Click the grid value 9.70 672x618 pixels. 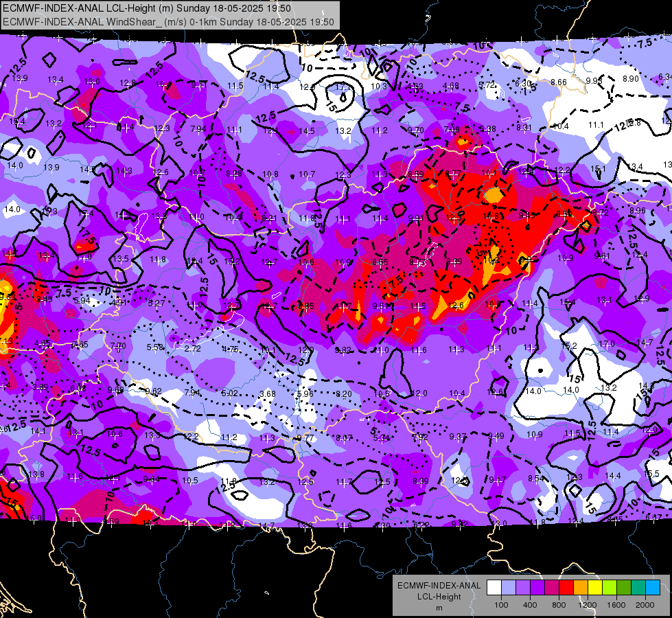[x=415, y=130]
